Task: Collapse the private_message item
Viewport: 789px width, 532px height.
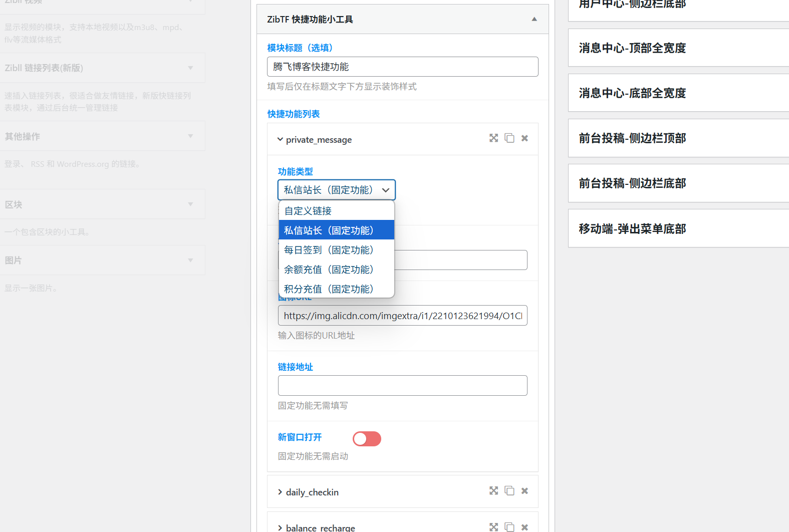Action: (x=280, y=139)
